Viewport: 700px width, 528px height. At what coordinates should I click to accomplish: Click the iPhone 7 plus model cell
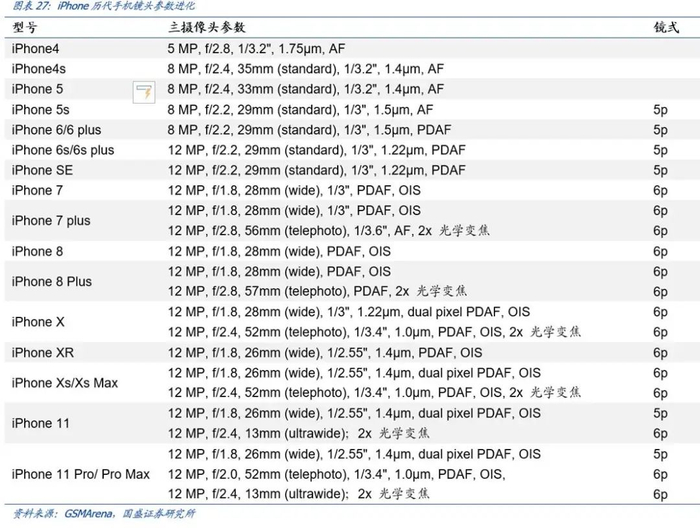(x=51, y=220)
